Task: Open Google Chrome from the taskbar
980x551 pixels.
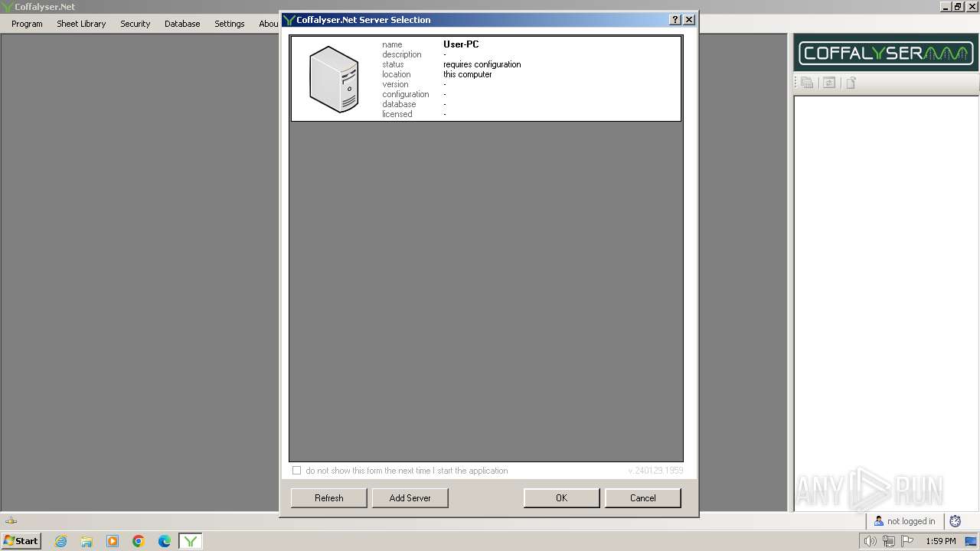Action: (x=139, y=541)
